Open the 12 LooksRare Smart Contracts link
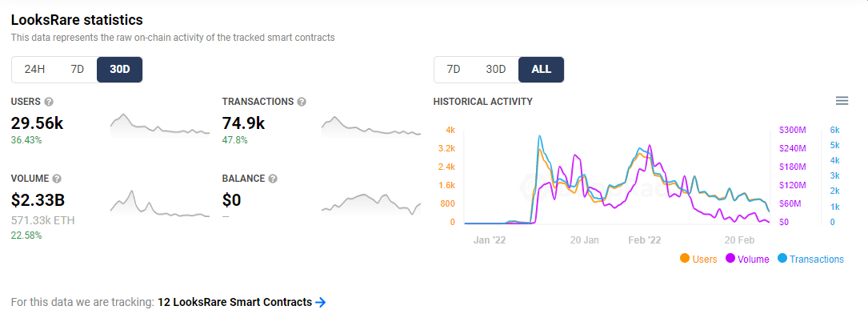Screen dimensions: 868x322 click(x=234, y=302)
